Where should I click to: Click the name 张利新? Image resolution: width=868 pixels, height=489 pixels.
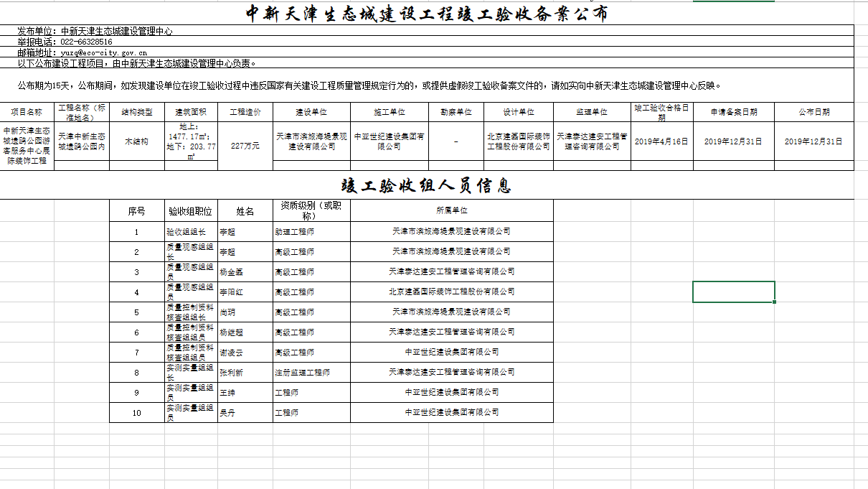tap(245, 373)
